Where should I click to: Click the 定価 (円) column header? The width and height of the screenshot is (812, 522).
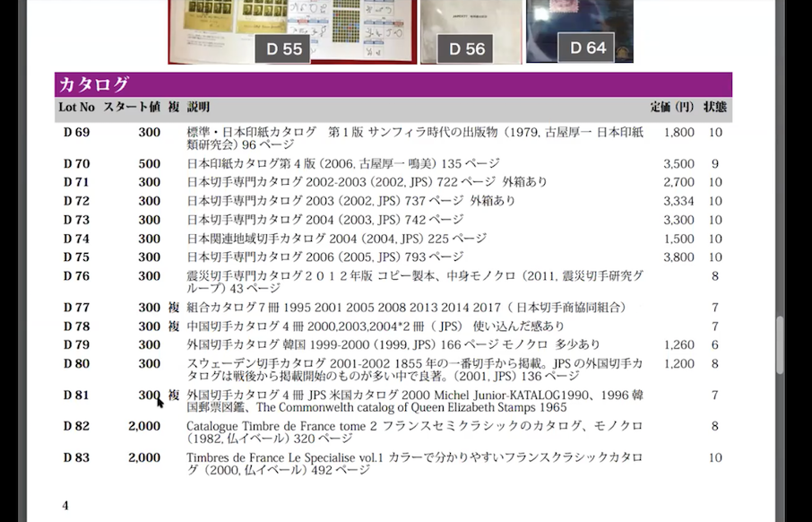[671, 107]
